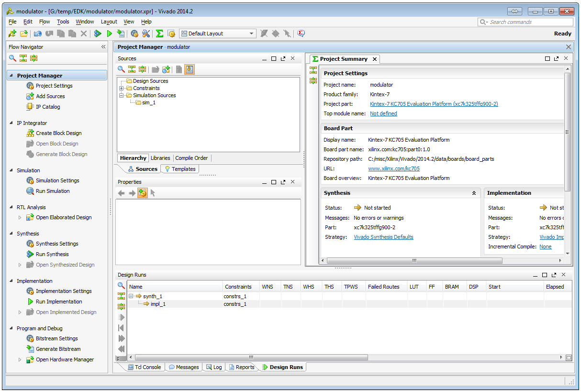Click the search magnifier in Design Runs panel
581x392 pixels.
122,286
